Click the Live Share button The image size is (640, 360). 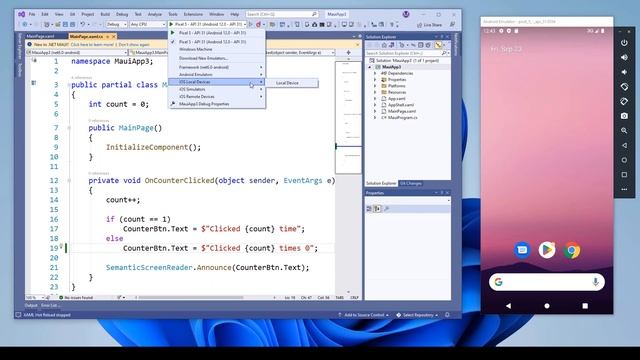click(429, 25)
